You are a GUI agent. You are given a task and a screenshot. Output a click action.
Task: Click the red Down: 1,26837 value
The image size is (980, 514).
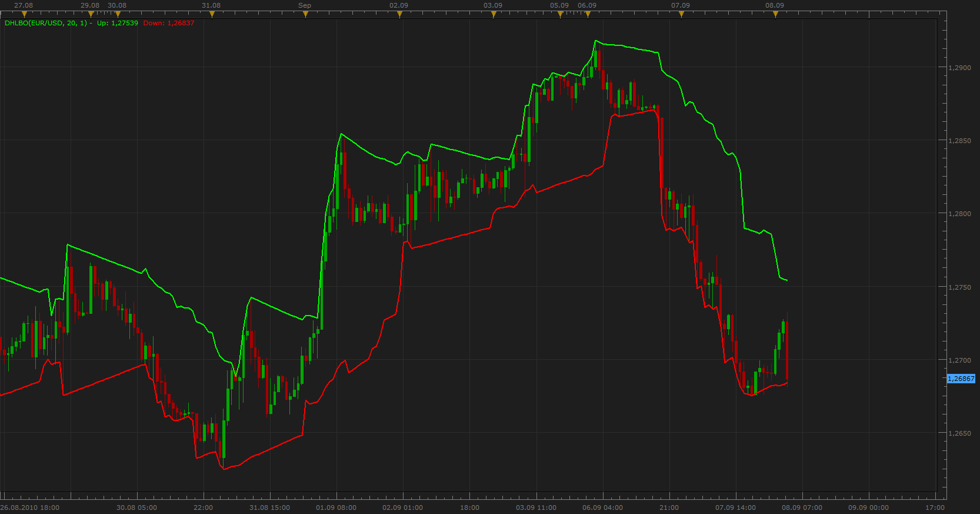tap(169, 23)
